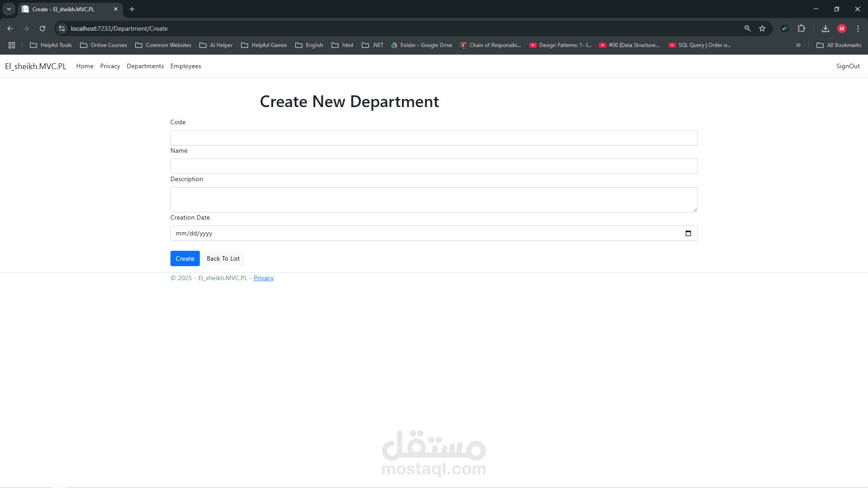Open calendar picker icon in Creation Date
Image resolution: width=868 pixels, height=488 pixels.
[x=688, y=233]
